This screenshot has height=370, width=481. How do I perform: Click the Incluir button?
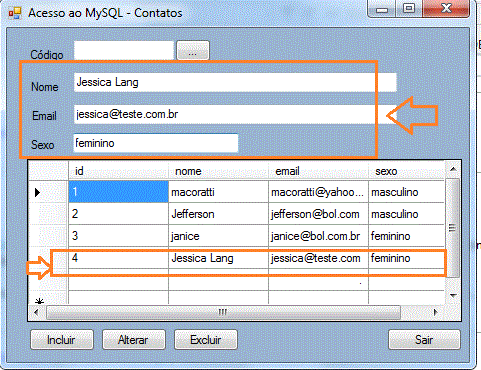tap(62, 340)
